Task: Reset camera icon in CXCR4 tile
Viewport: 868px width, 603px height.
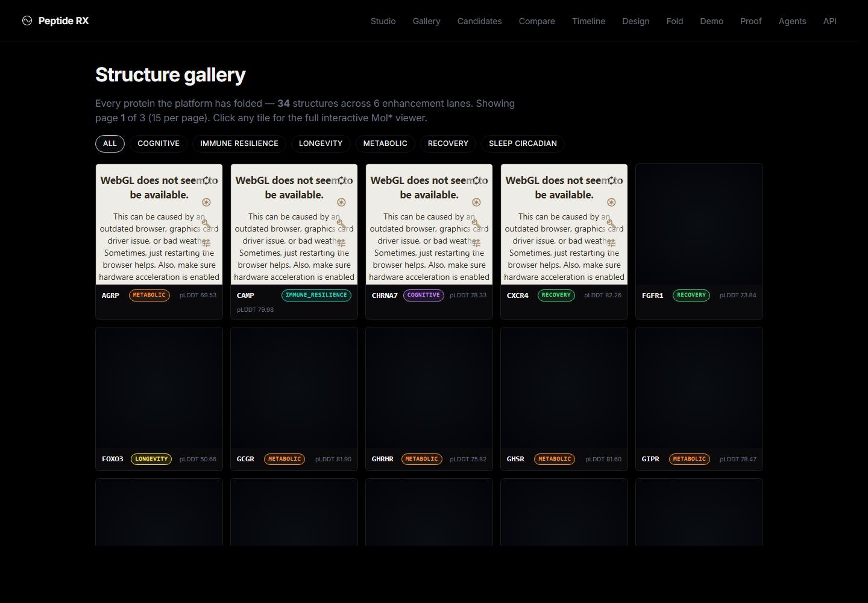Action: [x=611, y=180]
